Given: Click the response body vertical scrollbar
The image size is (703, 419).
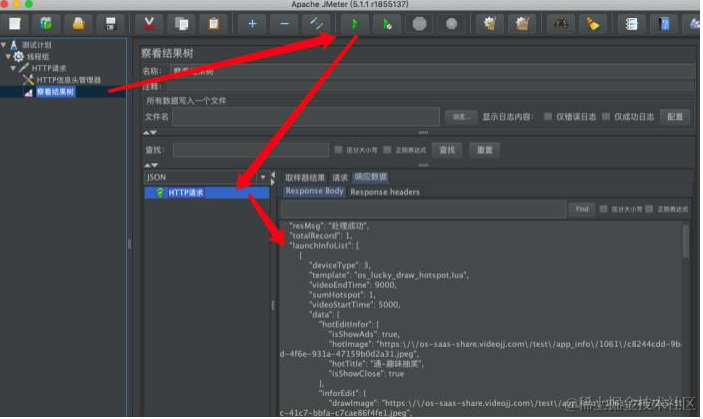Looking at the screenshot, I should coord(685,242).
